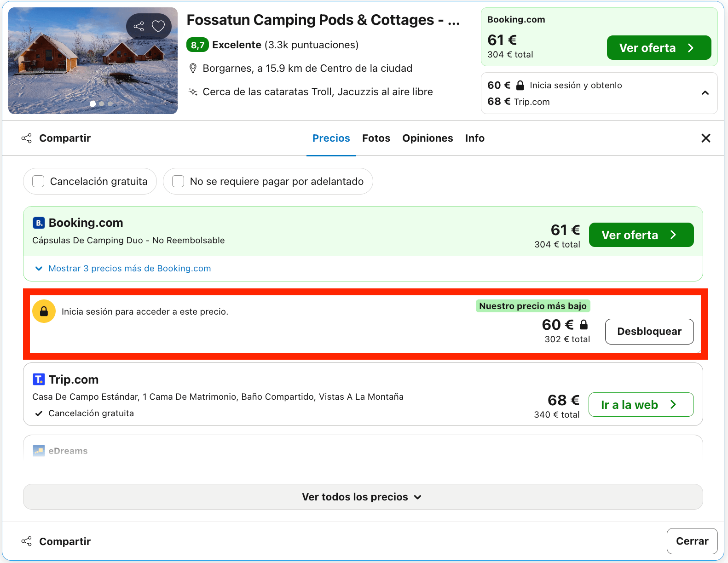This screenshot has width=728, height=563.
Task: Save hotel with the heart icon
Action: tap(158, 26)
